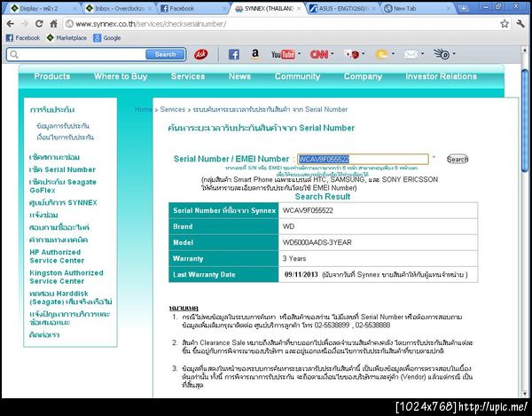This screenshot has height=416, width=532.
Task: Open Community navigation menu
Action: coord(298,76)
